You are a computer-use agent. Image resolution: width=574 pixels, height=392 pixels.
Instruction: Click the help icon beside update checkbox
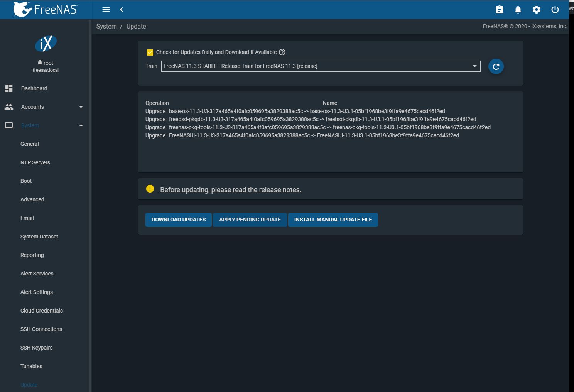(282, 52)
